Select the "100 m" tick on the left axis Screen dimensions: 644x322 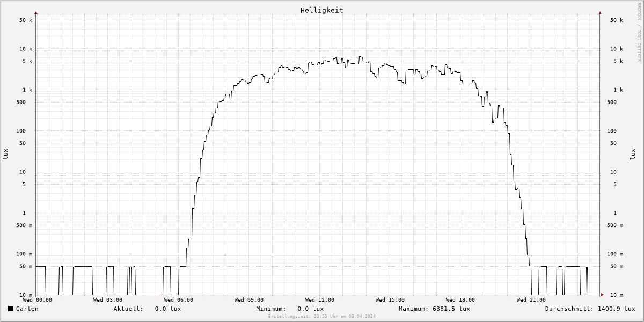[24, 254]
